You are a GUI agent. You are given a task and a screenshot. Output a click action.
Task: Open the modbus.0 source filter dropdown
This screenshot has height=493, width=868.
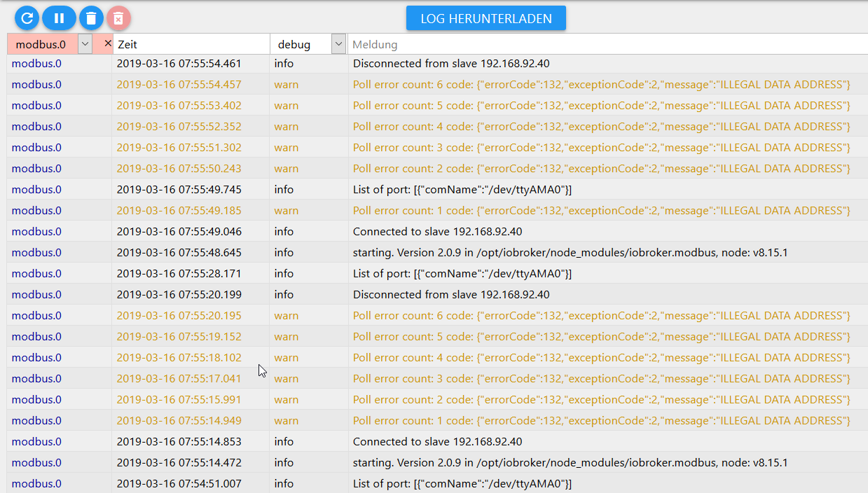[x=85, y=44]
